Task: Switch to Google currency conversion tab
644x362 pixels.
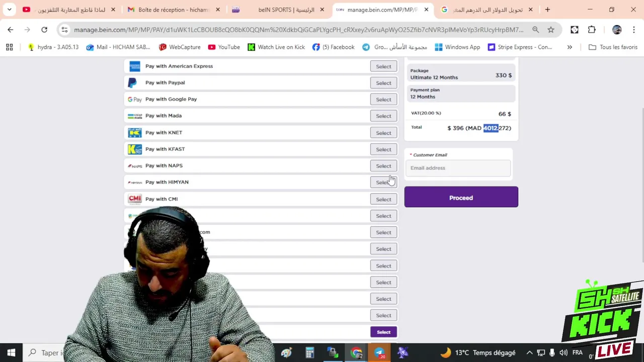Action: point(487,10)
